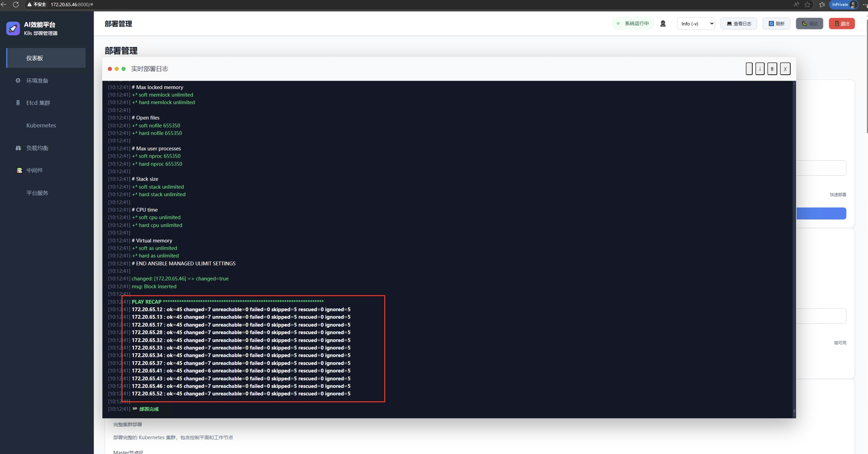Open 平台服务 sidebar section

(46, 193)
